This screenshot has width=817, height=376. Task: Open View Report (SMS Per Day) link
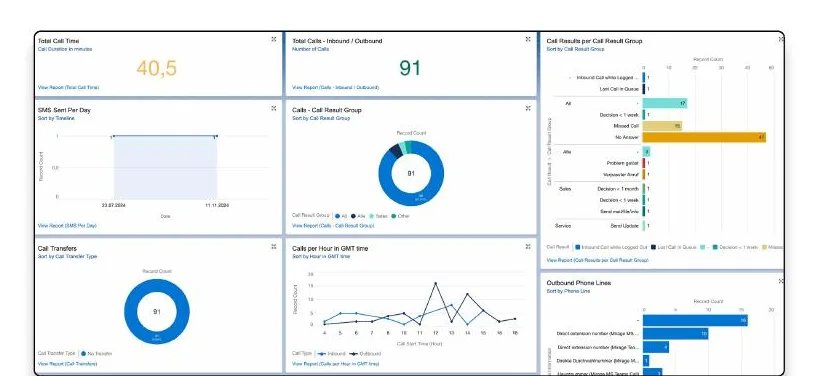tap(67, 225)
